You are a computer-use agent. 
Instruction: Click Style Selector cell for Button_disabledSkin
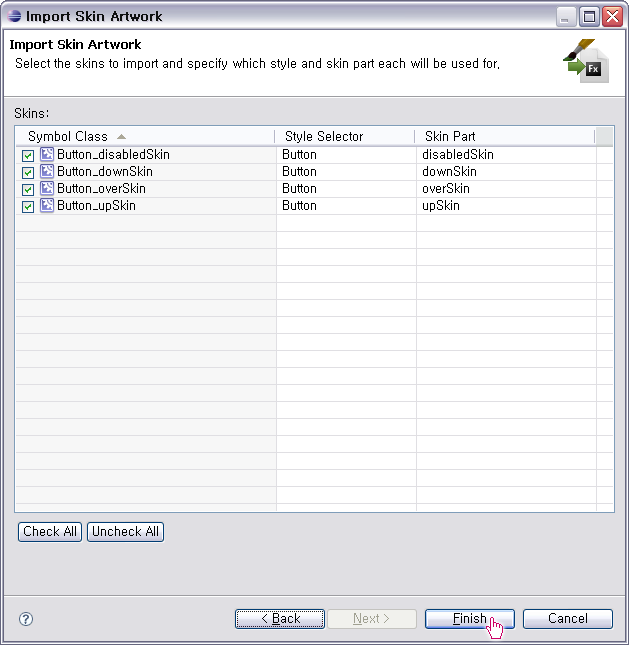click(x=346, y=155)
